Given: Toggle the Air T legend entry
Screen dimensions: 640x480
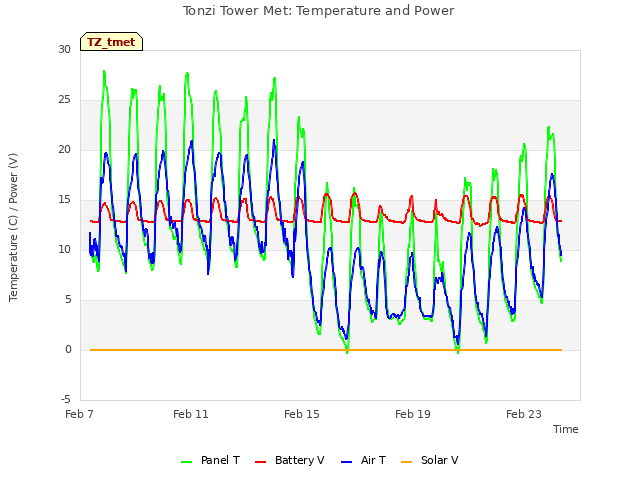Looking at the screenshot, I should [x=363, y=460].
